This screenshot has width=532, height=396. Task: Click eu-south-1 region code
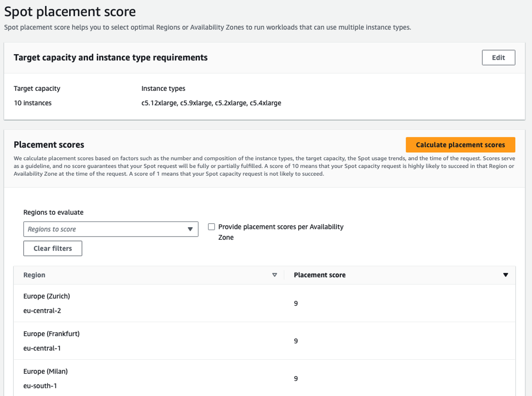point(40,386)
